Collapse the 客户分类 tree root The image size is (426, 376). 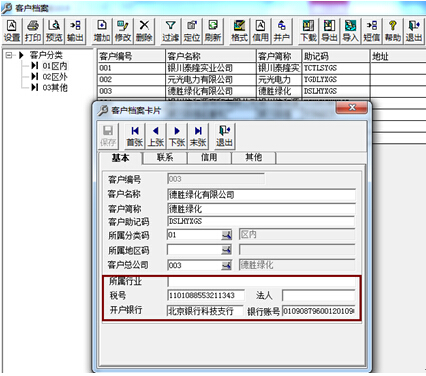click(x=8, y=55)
